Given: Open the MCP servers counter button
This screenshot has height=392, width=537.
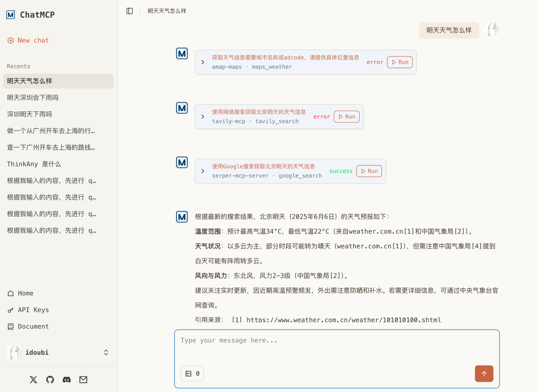Looking at the screenshot, I should pyautogui.click(x=192, y=373).
